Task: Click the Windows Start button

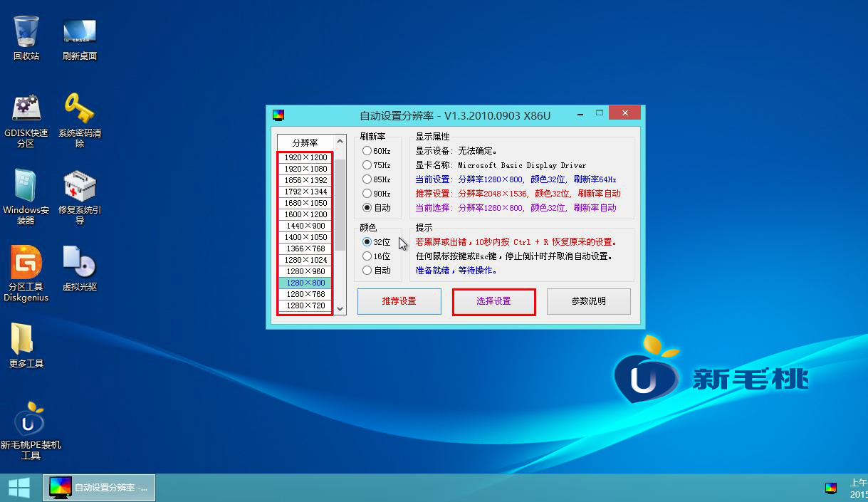Action: 19,488
